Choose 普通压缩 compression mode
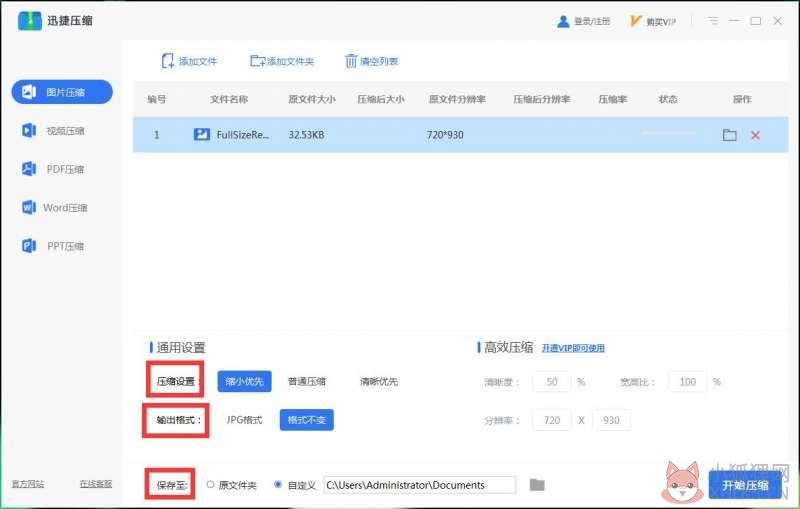Viewport: 800px width, 509px height. [307, 381]
